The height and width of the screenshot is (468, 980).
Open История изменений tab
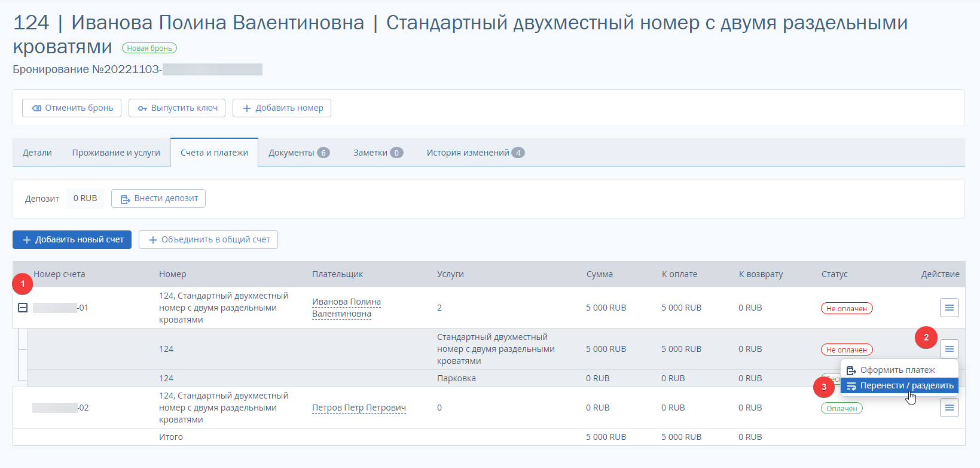pyautogui.click(x=475, y=153)
